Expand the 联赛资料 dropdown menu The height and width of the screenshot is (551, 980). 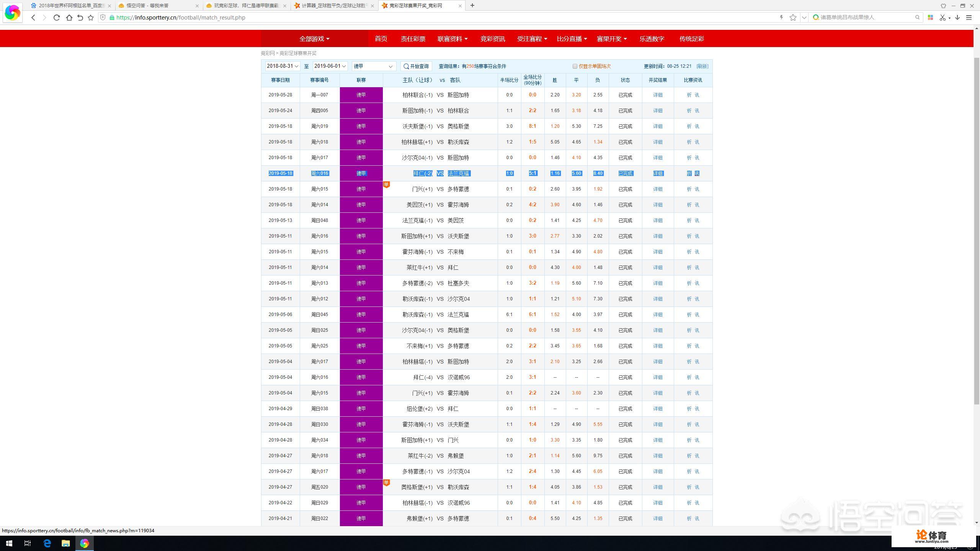click(452, 39)
